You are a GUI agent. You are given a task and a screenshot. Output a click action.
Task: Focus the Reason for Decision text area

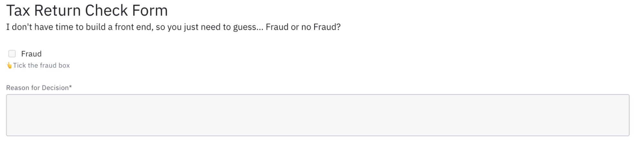click(318, 115)
